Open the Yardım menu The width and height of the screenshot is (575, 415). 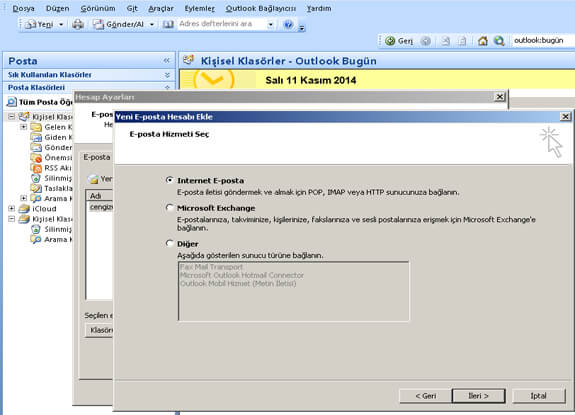319,8
